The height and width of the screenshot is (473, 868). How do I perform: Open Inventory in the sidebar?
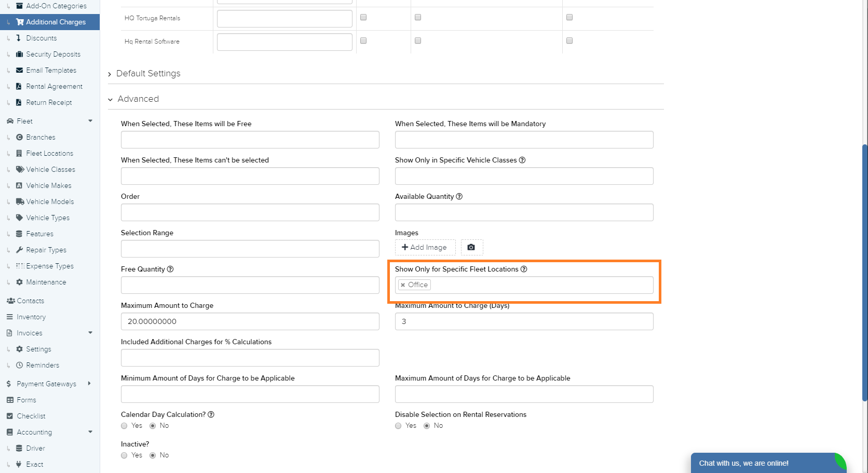(x=31, y=317)
